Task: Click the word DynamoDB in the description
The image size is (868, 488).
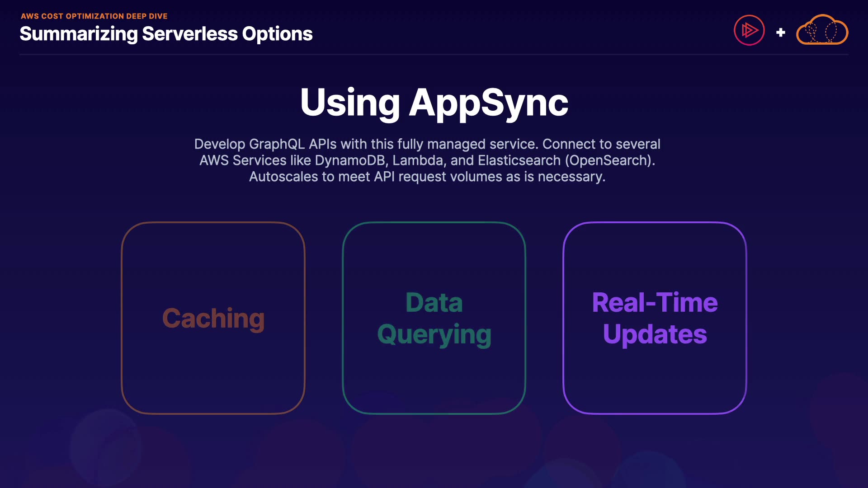Action: (350, 160)
